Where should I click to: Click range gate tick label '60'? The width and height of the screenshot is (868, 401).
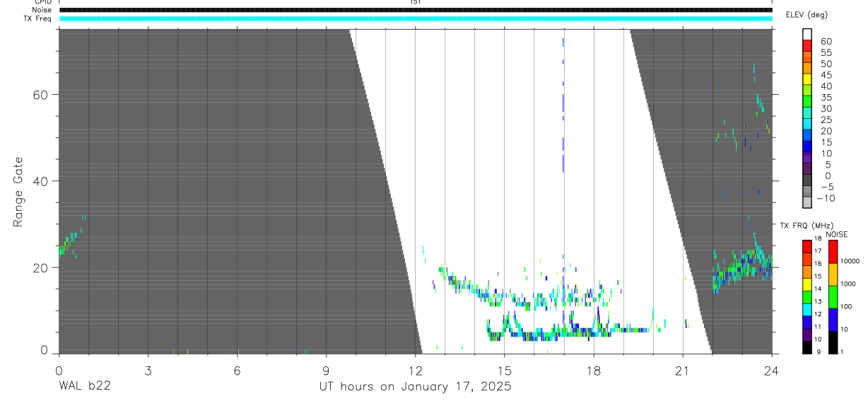coord(40,94)
